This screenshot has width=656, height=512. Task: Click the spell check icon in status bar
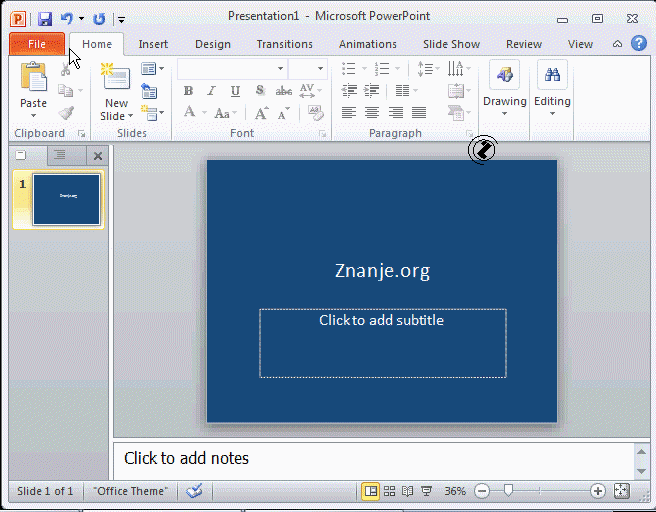coord(195,491)
